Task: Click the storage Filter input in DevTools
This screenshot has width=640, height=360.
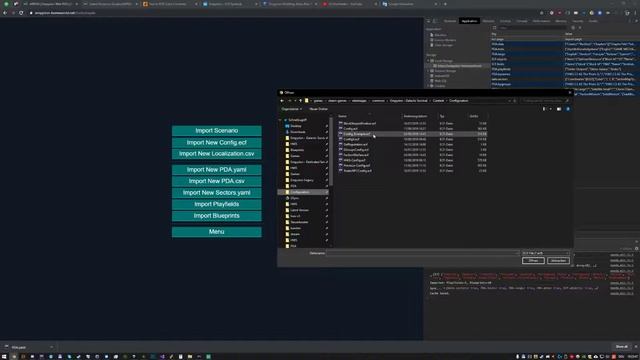Action: pos(533,28)
